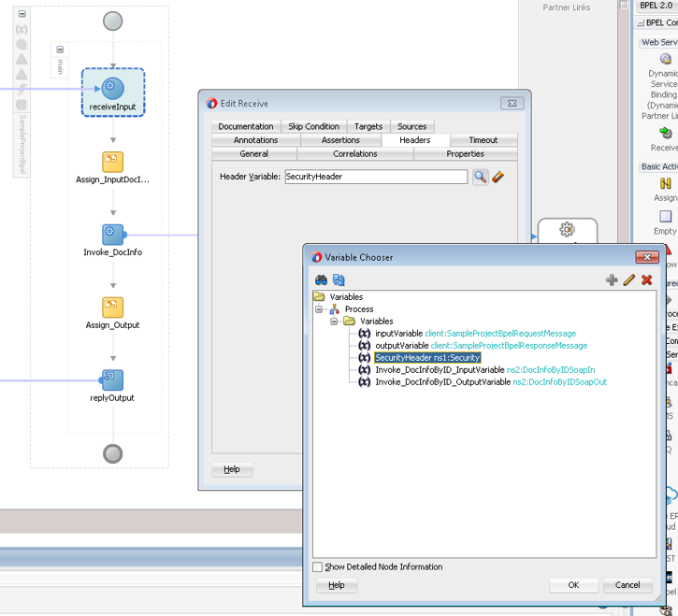Click the process end circle node
Image resolution: width=678 pixels, height=616 pixels.
112,453
